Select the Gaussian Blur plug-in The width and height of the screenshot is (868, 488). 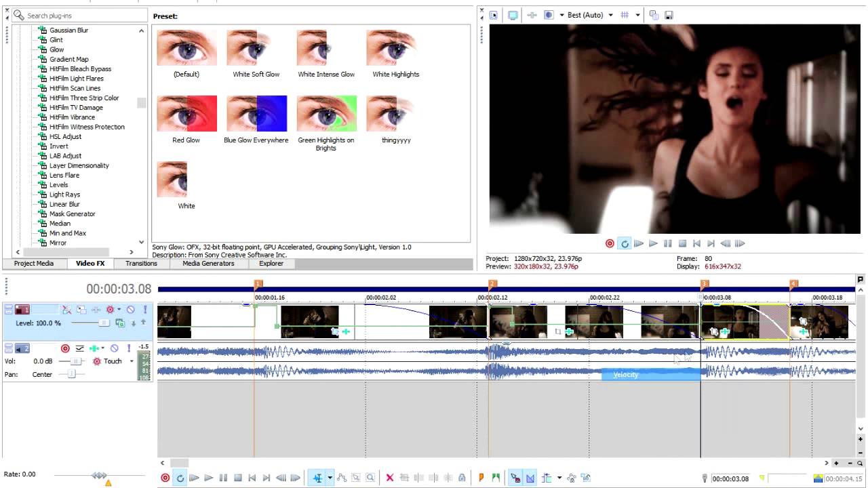68,30
